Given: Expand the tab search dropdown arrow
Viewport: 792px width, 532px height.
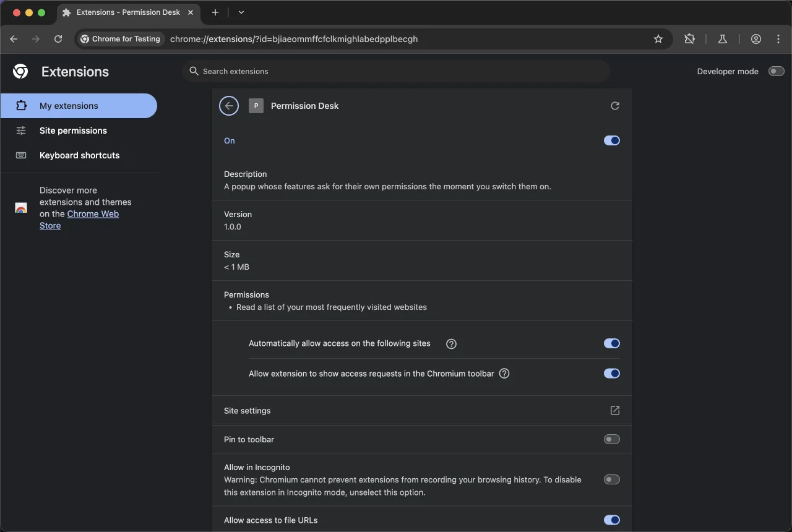Looking at the screenshot, I should (x=241, y=12).
